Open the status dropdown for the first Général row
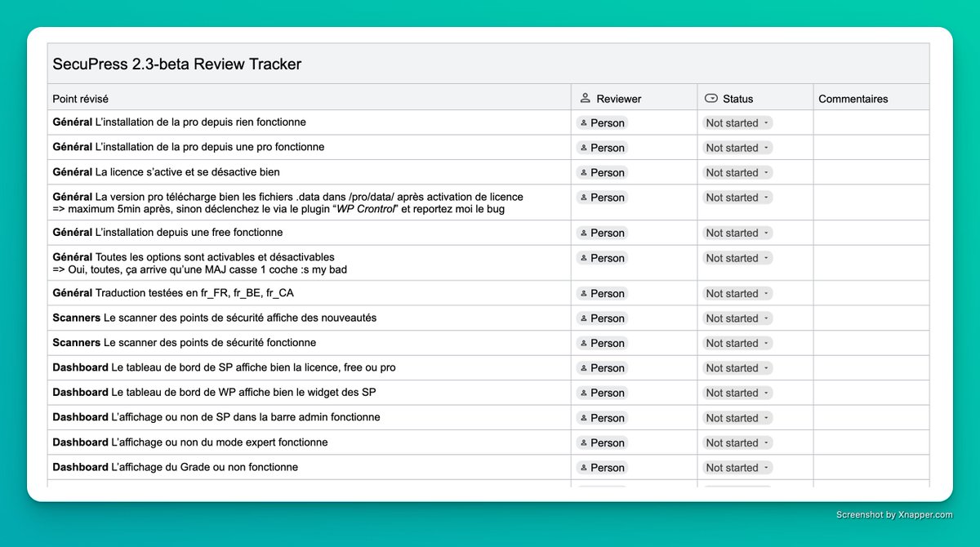Image resolution: width=980 pixels, height=547 pixels. click(766, 122)
